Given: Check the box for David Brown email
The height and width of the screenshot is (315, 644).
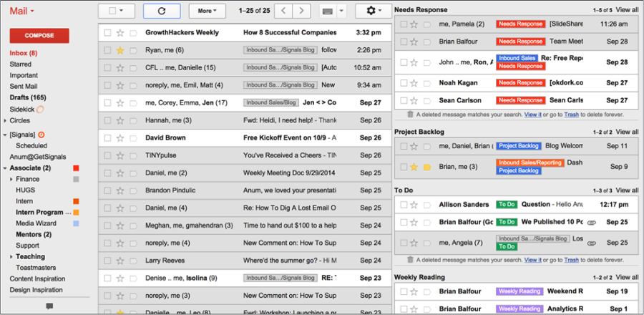Looking at the screenshot, I should click(107, 137).
